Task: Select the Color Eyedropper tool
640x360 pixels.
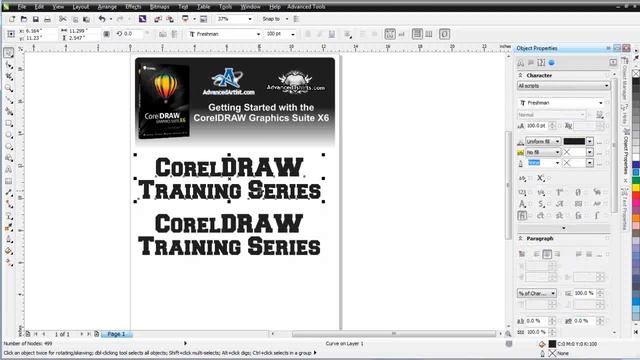Action: coord(9,228)
